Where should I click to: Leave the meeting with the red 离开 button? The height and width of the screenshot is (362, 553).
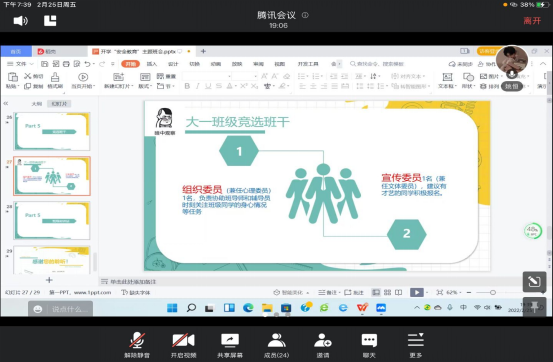[532, 21]
